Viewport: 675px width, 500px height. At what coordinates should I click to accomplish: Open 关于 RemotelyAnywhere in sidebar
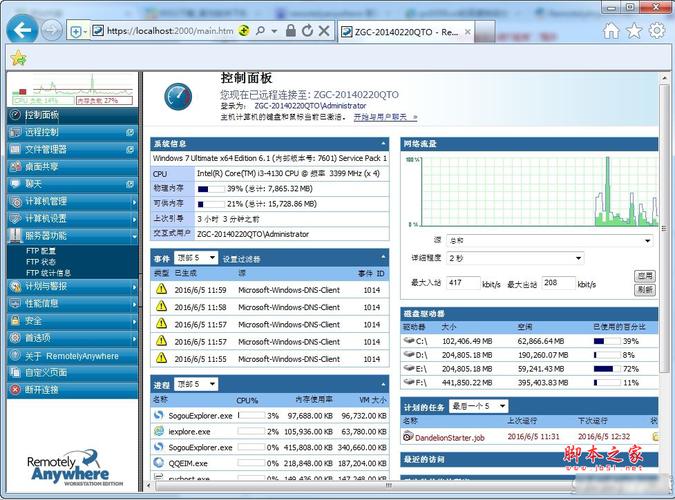point(72,356)
